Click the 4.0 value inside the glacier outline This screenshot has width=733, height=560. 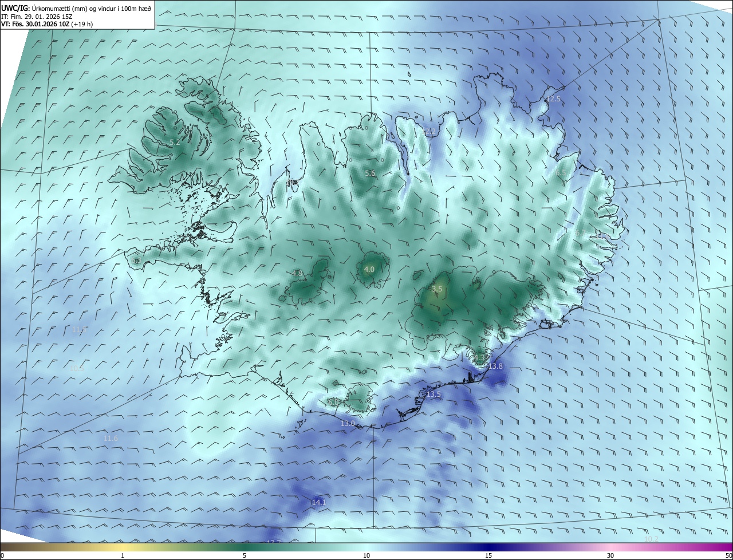click(369, 269)
